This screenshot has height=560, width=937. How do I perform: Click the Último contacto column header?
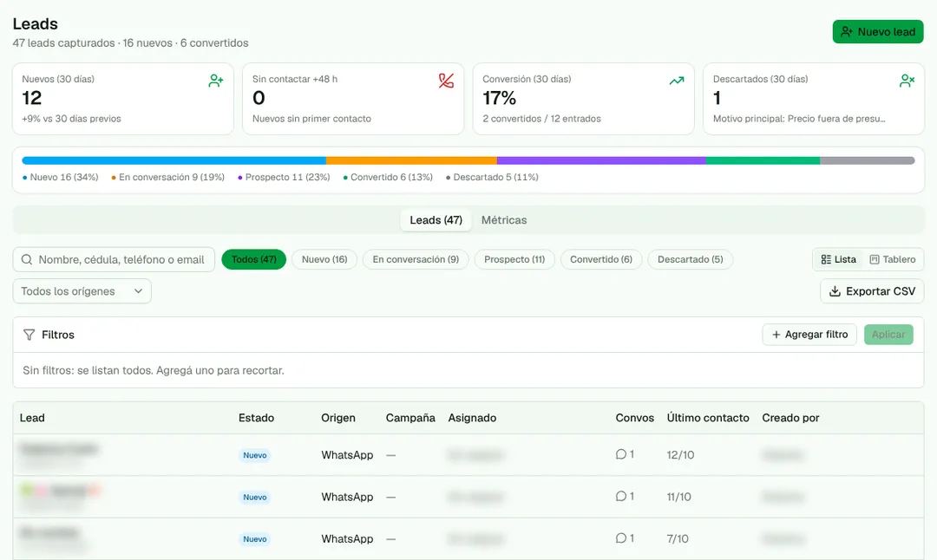pyautogui.click(x=708, y=418)
